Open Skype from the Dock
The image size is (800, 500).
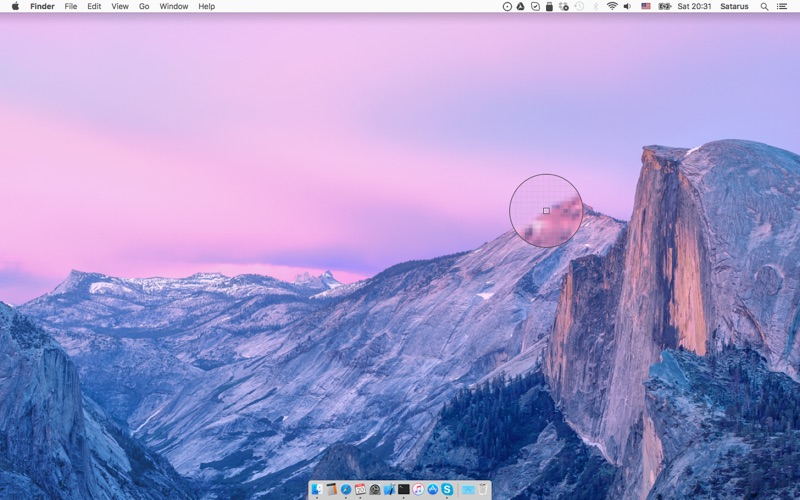point(447,489)
